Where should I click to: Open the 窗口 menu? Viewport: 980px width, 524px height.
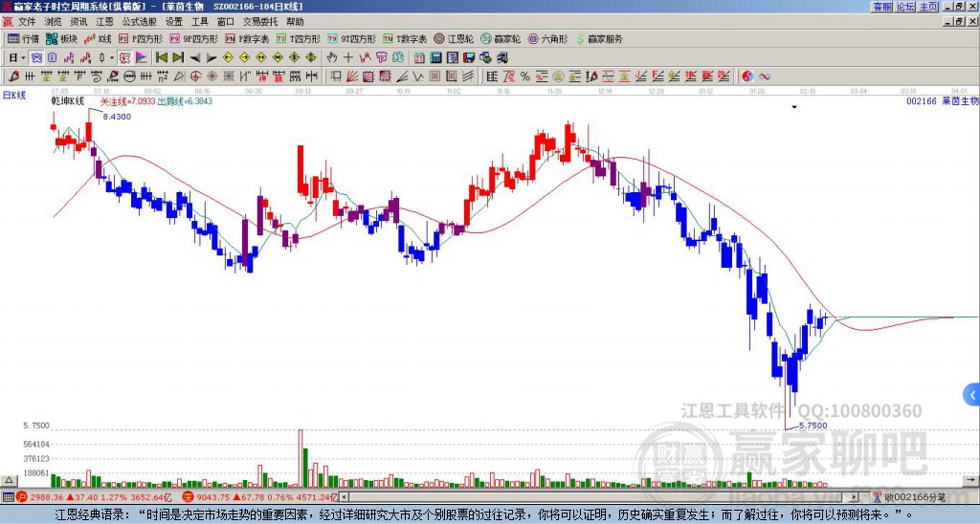(226, 22)
